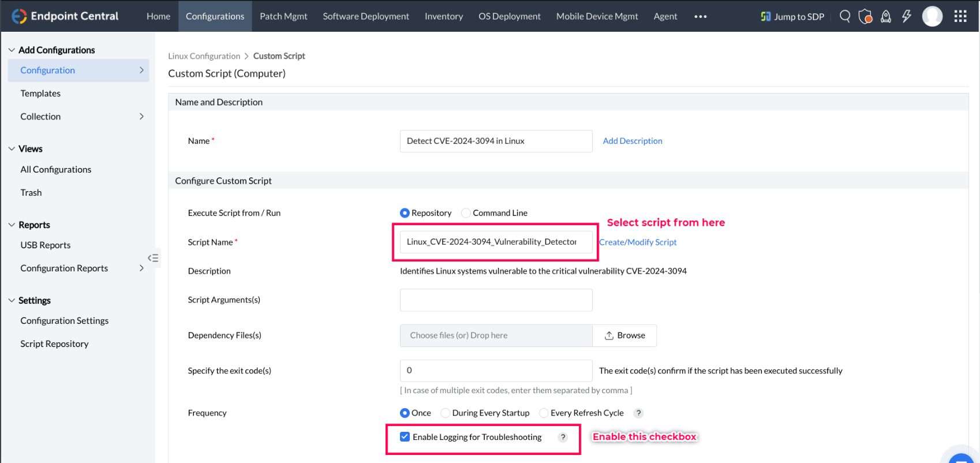980x463 pixels.
Task: Select the Command Line radio option
Action: pyautogui.click(x=466, y=213)
